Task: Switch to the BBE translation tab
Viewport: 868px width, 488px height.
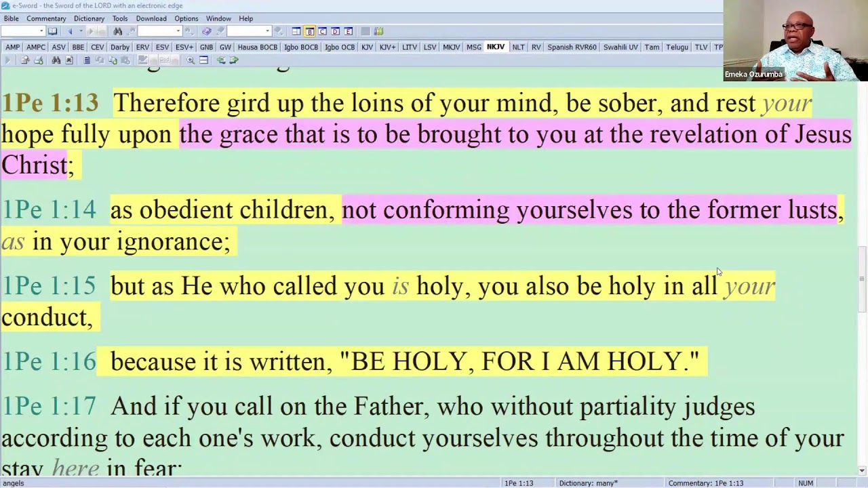Action: [x=78, y=47]
